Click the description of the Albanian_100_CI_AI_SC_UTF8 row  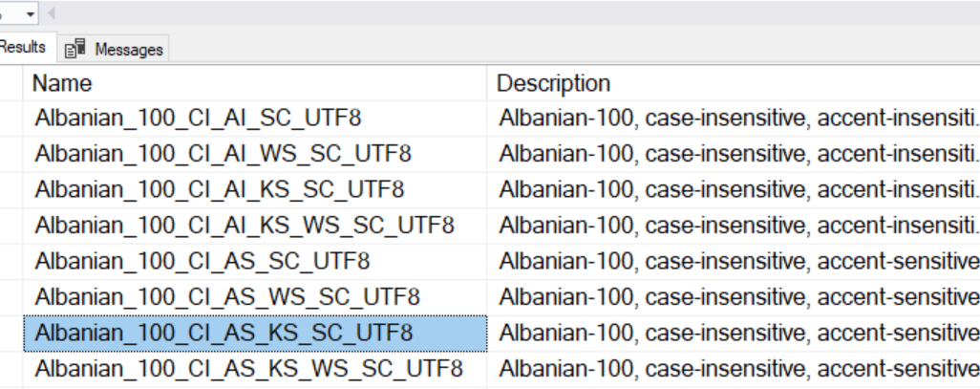click(x=735, y=119)
